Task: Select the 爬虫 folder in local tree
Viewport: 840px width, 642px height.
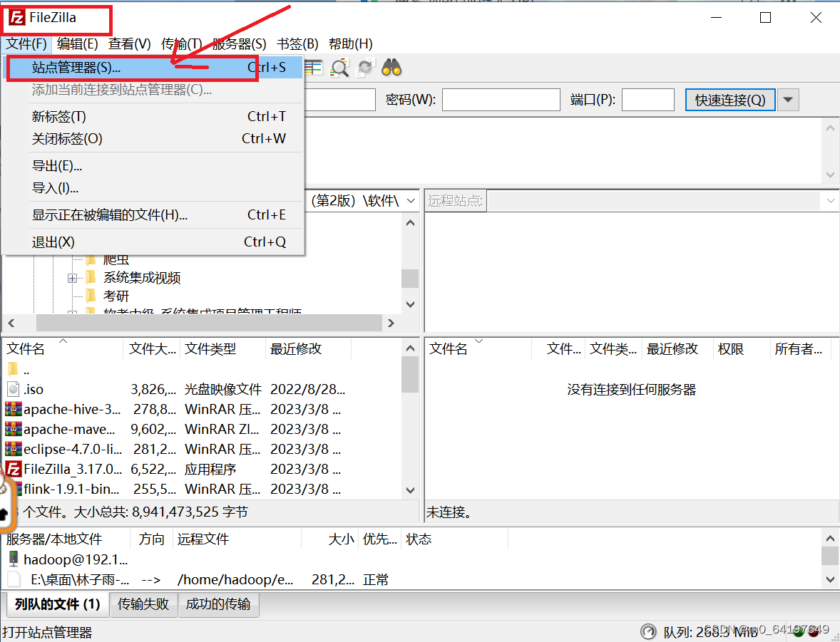Action: click(x=116, y=259)
